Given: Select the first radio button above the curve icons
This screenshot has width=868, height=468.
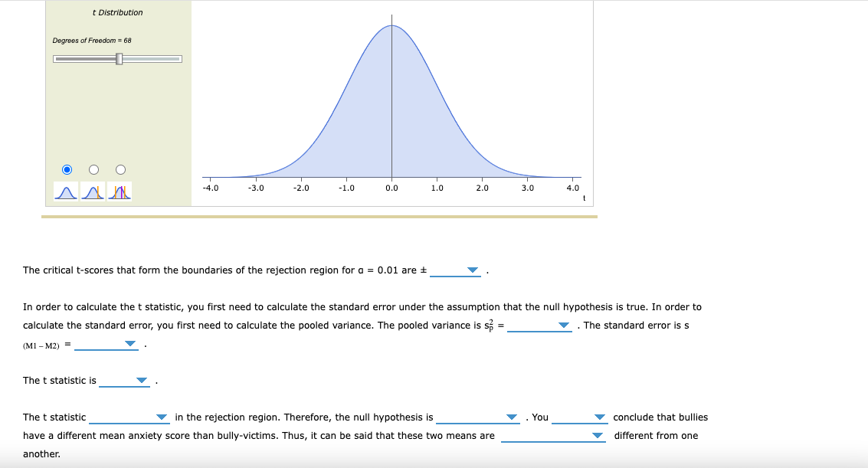Looking at the screenshot, I should click(66, 169).
